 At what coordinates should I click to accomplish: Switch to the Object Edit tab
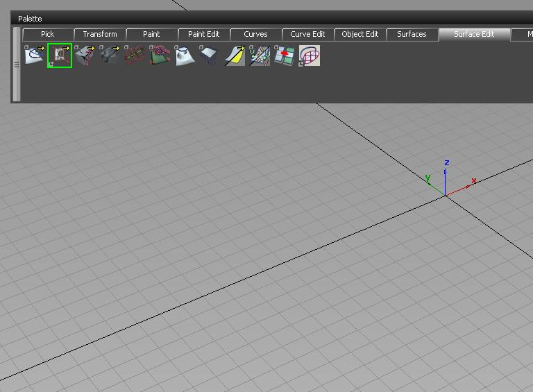coord(360,34)
